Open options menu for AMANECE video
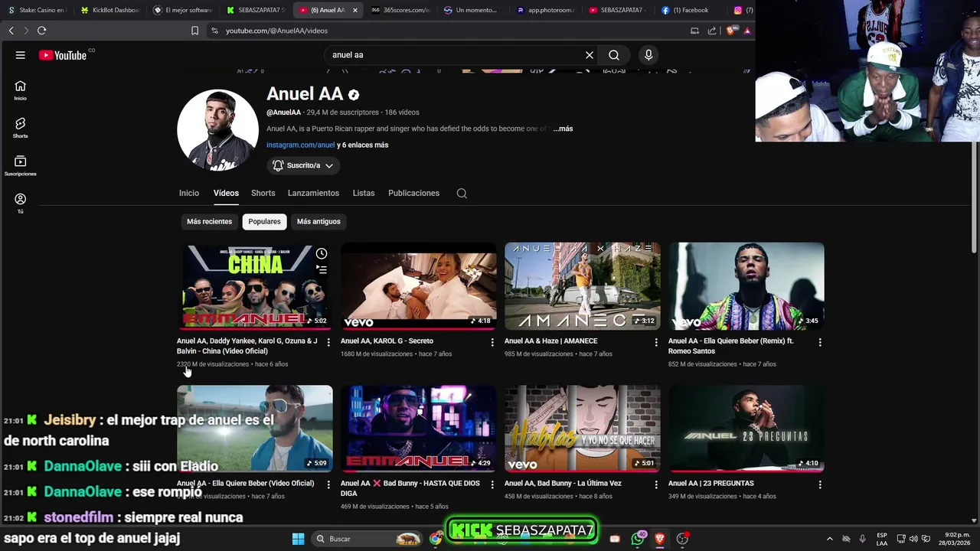Screen dimensions: 980x551 point(656,342)
